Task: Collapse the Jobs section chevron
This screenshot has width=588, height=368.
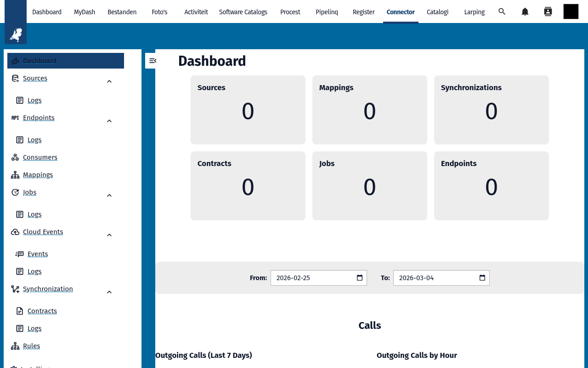Action: [x=109, y=195]
